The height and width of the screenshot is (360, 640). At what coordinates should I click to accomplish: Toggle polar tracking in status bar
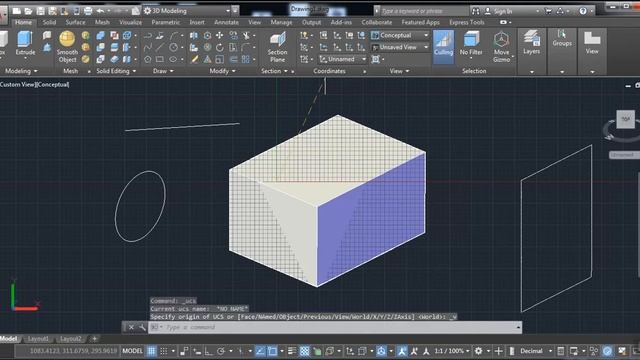click(221, 351)
